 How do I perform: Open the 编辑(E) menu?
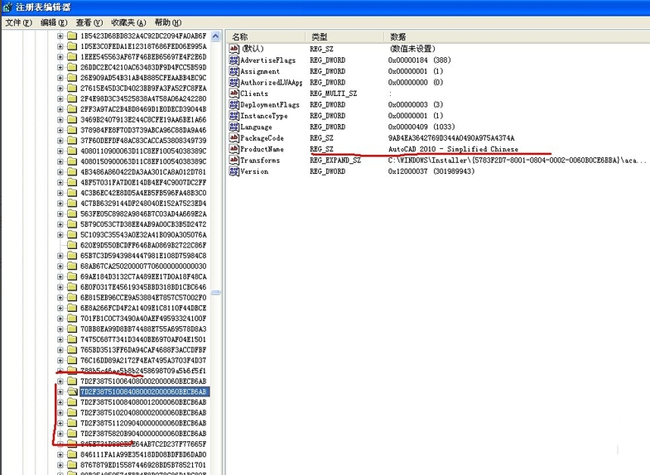pyautogui.click(x=53, y=22)
